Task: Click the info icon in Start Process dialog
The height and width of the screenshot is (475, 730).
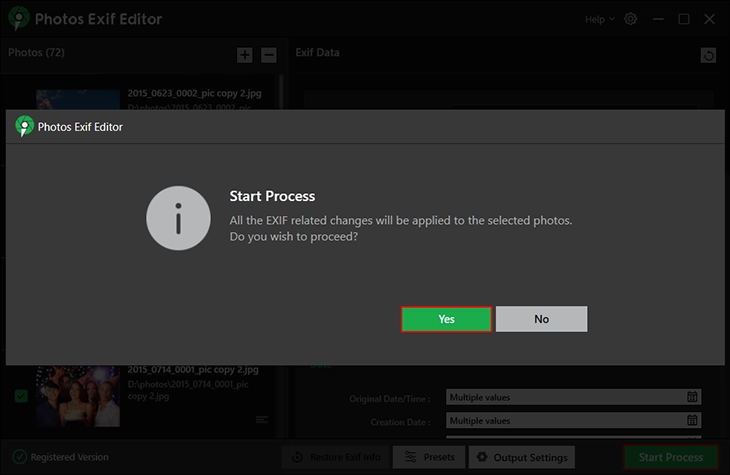Action: pyautogui.click(x=178, y=217)
